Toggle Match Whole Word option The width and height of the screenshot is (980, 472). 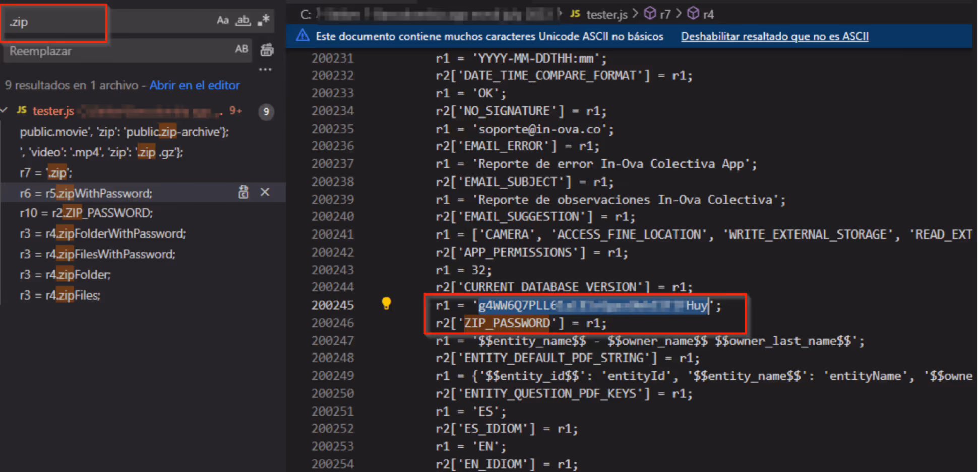point(243,21)
